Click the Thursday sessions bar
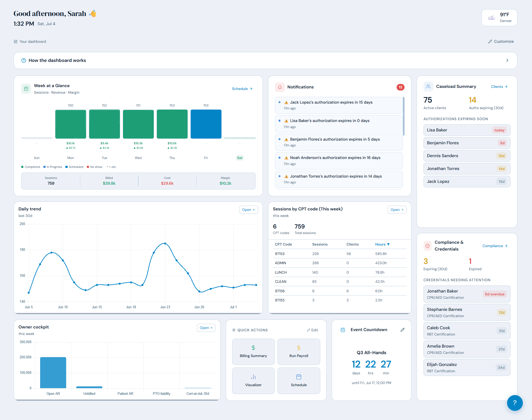 [x=172, y=124]
